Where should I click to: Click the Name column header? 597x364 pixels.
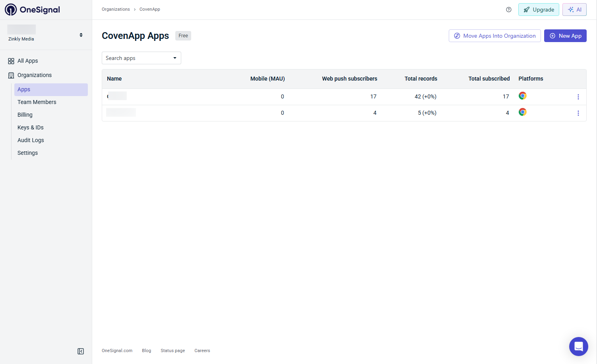click(114, 79)
